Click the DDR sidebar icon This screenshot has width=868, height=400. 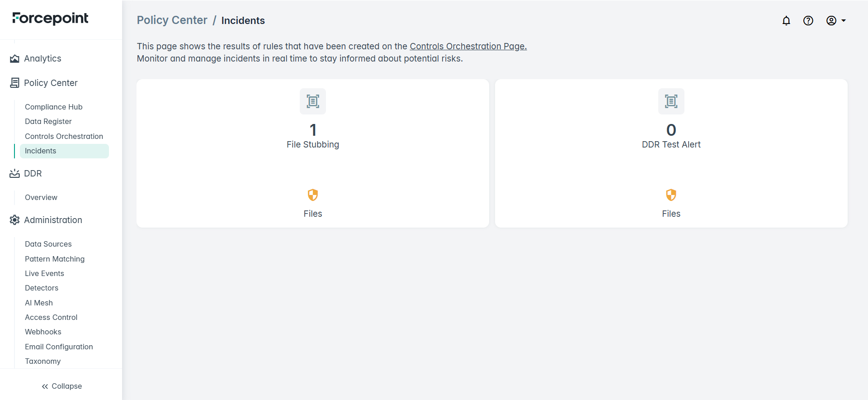[x=14, y=173]
